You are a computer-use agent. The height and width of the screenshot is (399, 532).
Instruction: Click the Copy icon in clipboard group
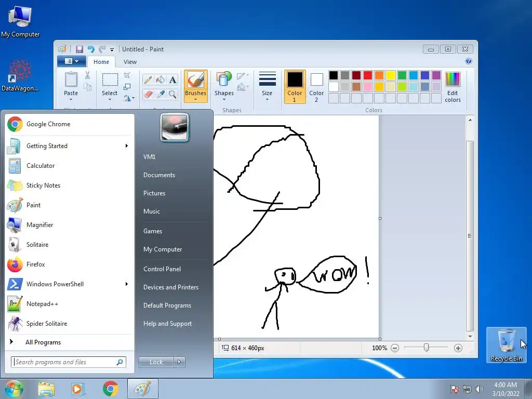87,87
